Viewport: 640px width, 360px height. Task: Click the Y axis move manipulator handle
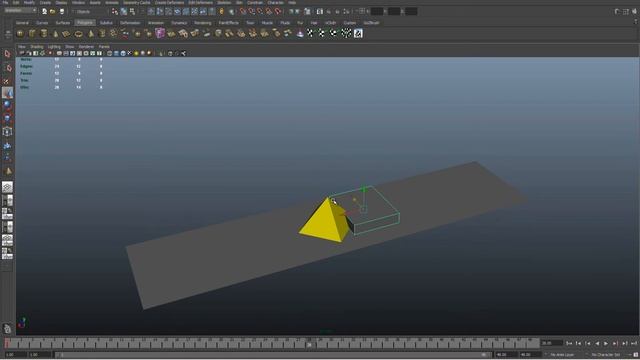pos(364,189)
